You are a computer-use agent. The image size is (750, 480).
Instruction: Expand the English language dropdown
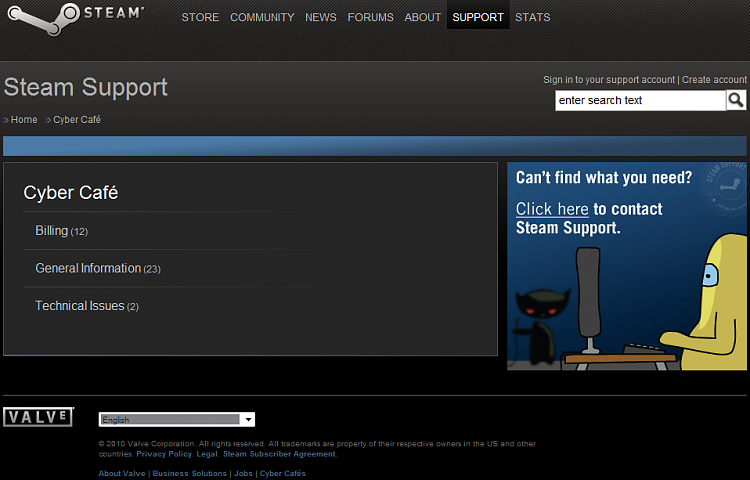click(176, 419)
